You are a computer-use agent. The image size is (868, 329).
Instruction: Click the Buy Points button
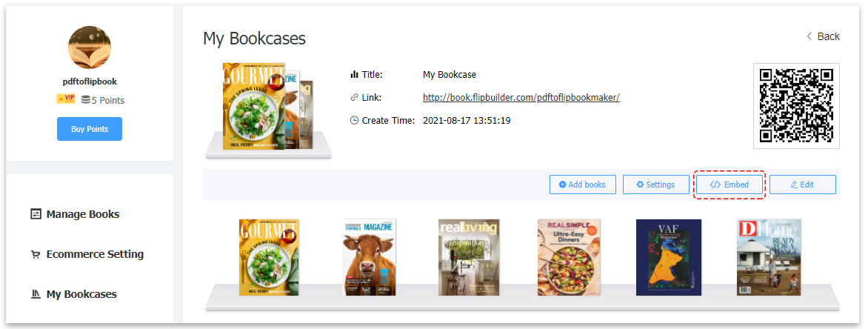tap(90, 129)
